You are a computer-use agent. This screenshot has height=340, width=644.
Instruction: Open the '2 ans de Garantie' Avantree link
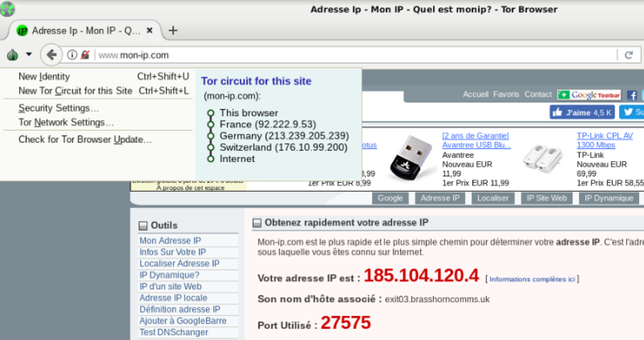476,140
